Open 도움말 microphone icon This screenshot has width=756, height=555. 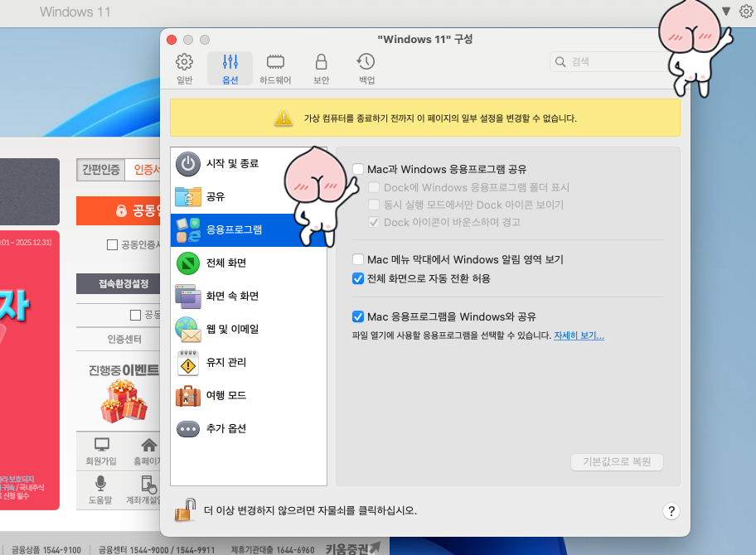pos(101,483)
